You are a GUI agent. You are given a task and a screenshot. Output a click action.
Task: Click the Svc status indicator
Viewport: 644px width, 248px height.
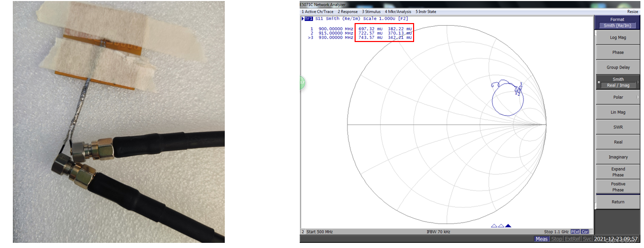tap(587, 239)
